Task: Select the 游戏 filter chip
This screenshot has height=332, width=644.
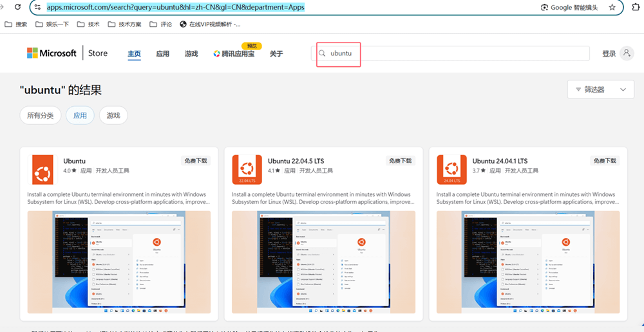Action: point(113,115)
